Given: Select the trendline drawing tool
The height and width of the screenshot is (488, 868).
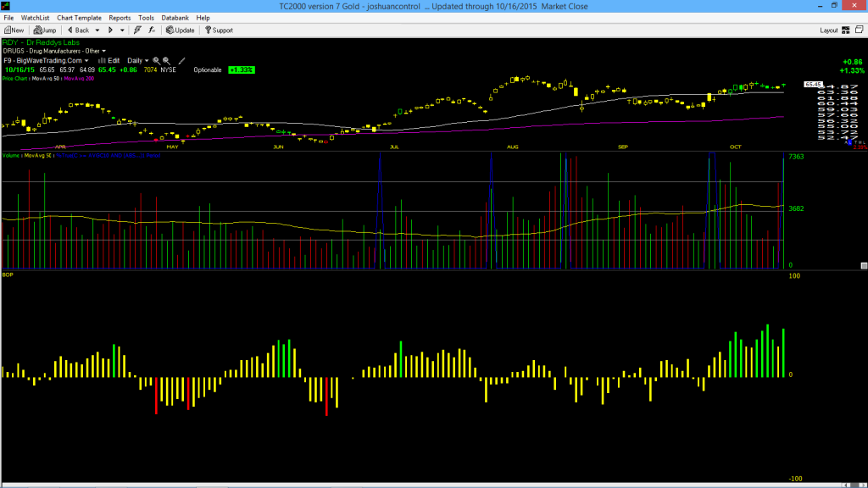Looking at the screenshot, I should (x=181, y=61).
